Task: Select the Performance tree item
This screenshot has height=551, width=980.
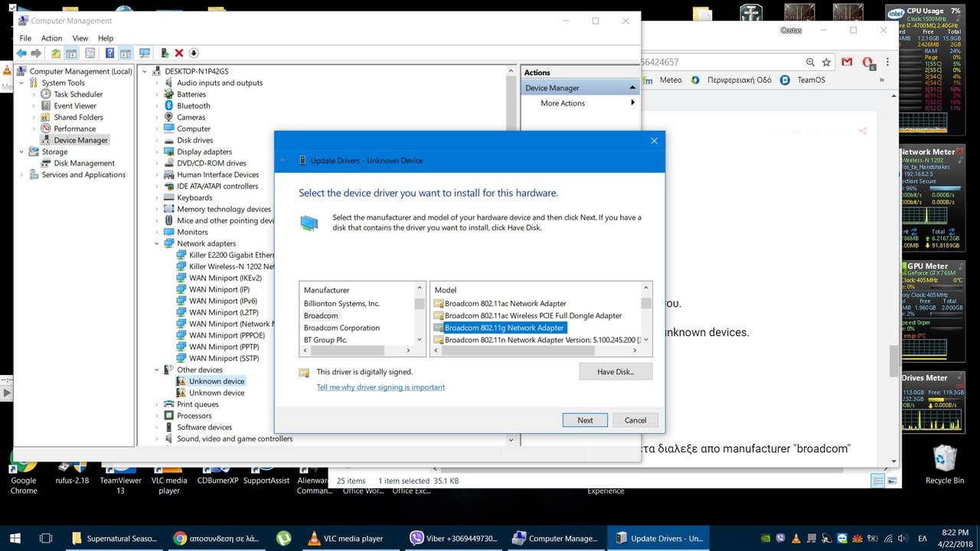Action: click(x=75, y=129)
